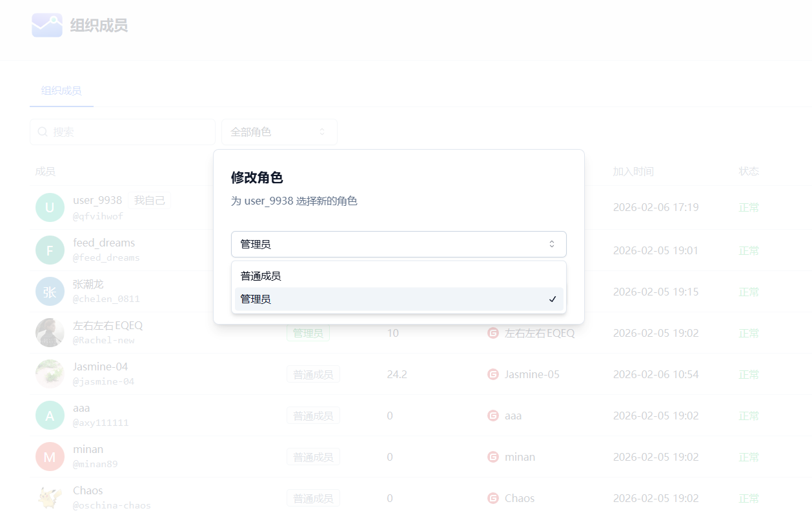
Task: Switch to the 组织成员 tab
Action: [61, 91]
